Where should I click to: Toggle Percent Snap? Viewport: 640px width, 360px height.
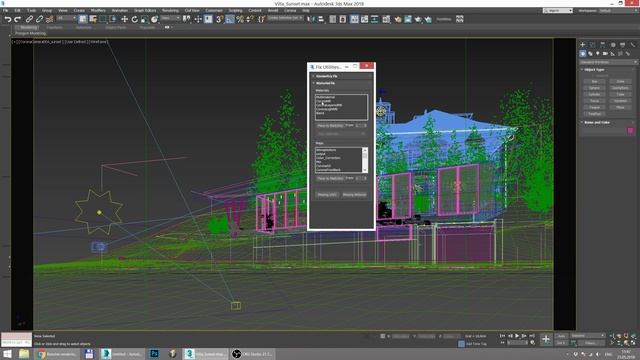pyautogui.click(x=240, y=19)
